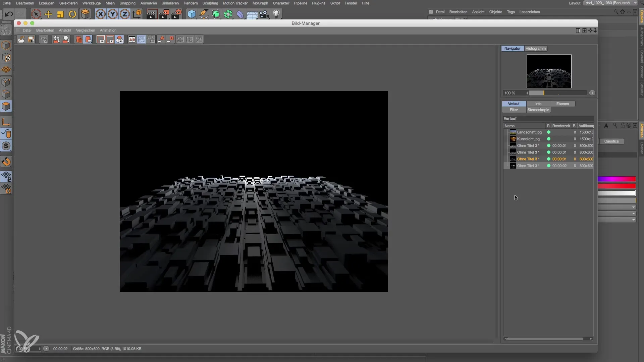Open Datei menu in Bild-Manager
This screenshot has width=644, height=362.
[x=27, y=30]
